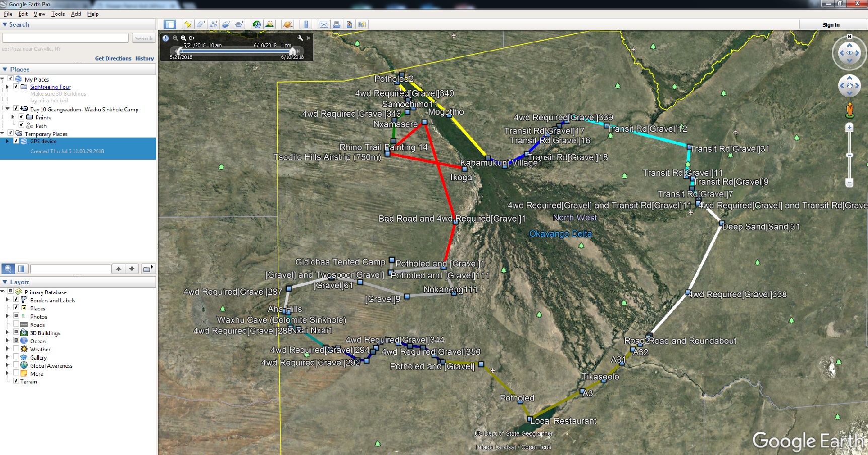Viewport: 868px width, 455px height.
Task: Uncheck Borders and Labels layer
Action: pyautogui.click(x=16, y=300)
